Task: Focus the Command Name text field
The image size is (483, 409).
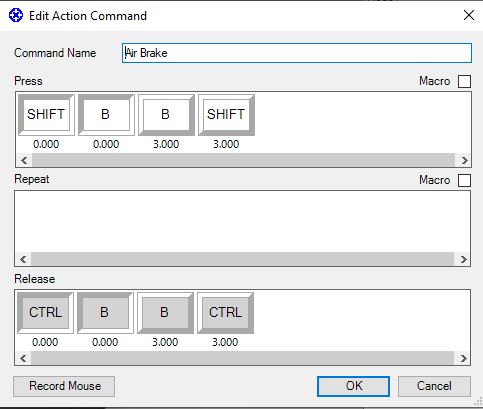Action: tap(297, 53)
